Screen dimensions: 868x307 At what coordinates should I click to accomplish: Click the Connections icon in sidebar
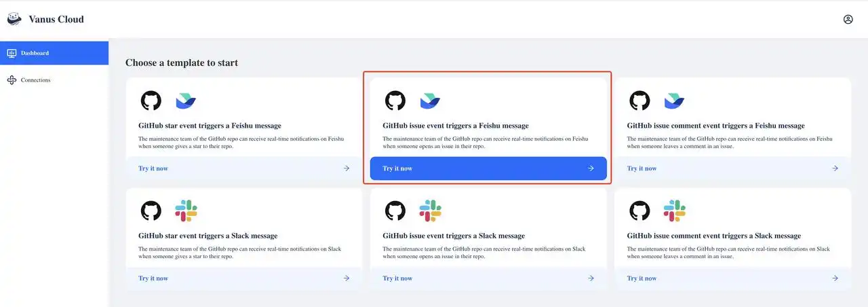(x=12, y=80)
